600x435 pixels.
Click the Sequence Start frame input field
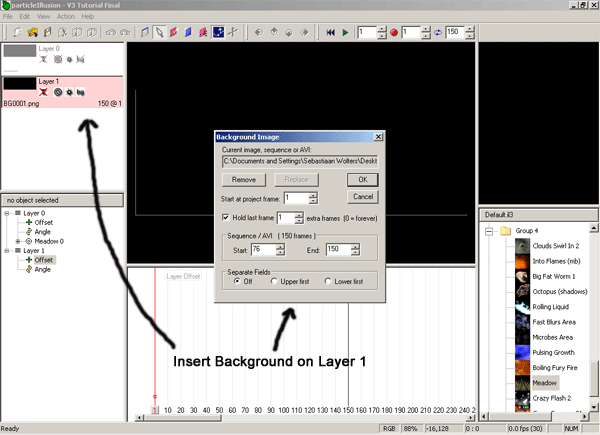(265, 249)
